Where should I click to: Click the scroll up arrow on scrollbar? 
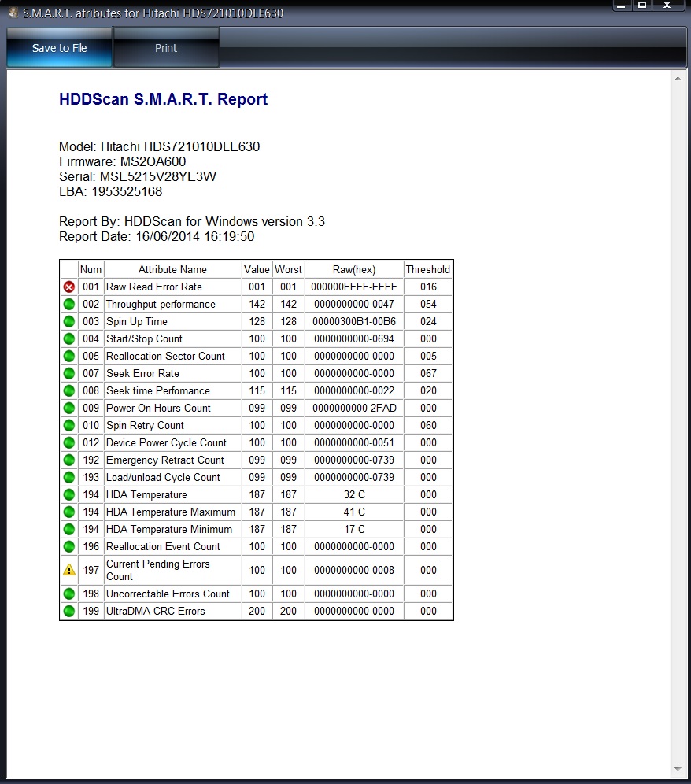pyautogui.click(x=677, y=79)
